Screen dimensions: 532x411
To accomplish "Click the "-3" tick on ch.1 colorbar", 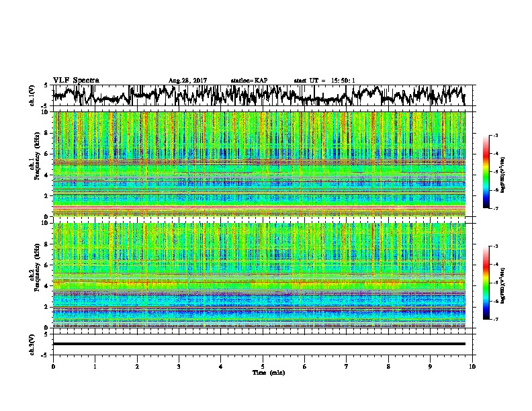I will (496, 136).
